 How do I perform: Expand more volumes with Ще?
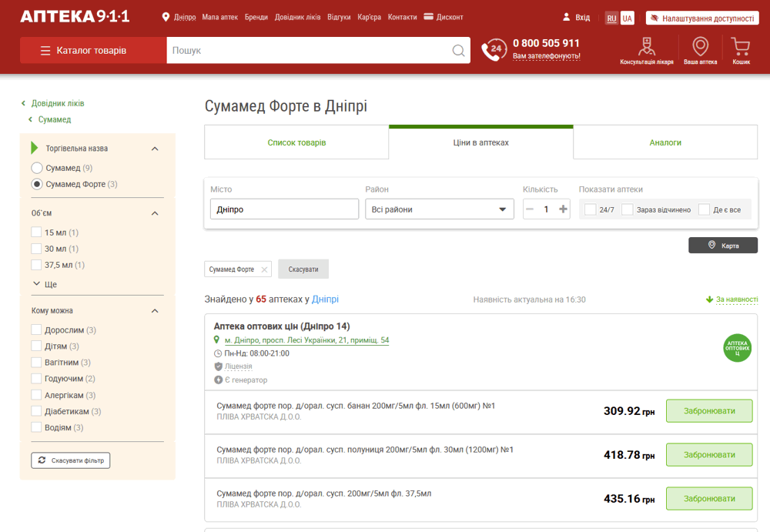tap(45, 284)
